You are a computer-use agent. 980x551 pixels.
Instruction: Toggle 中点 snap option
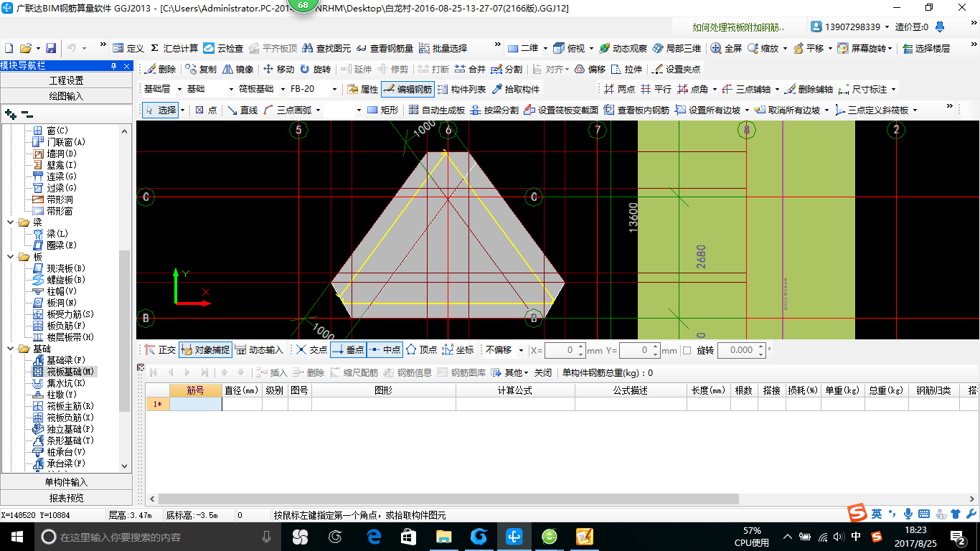(385, 350)
